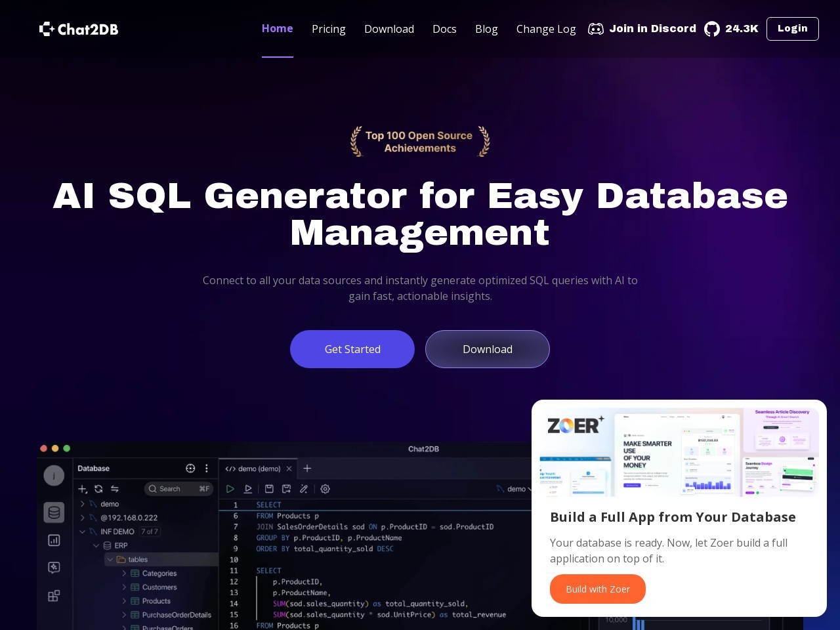Image resolution: width=840 pixels, height=630 pixels.
Task: Click the editor settings gear icon
Action: [325, 489]
